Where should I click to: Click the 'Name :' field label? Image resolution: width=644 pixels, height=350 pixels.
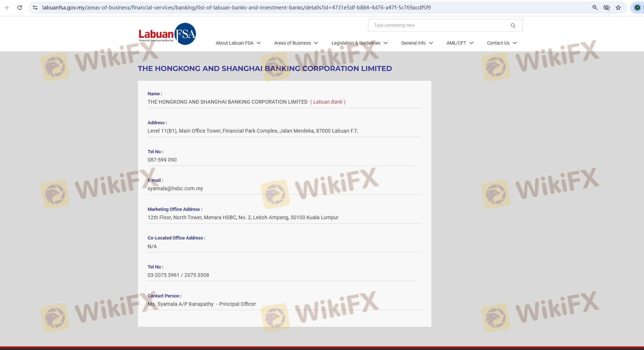click(155, 93)
